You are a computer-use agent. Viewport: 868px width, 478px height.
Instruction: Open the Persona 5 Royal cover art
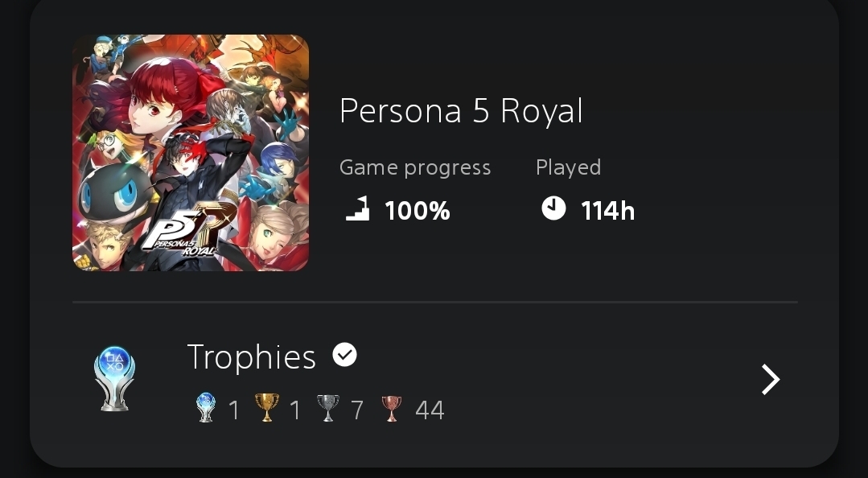click(x=191, y=153)
